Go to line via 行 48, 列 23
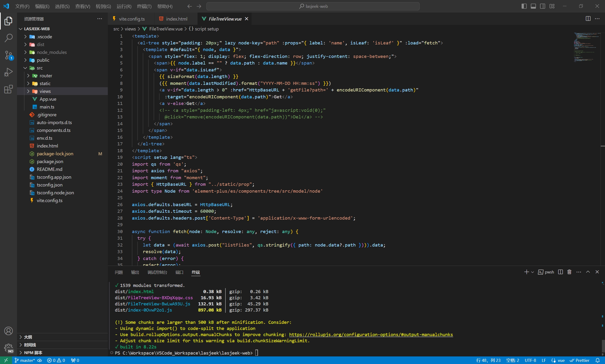Screen dimensions: 605x364 coord(488,360)
